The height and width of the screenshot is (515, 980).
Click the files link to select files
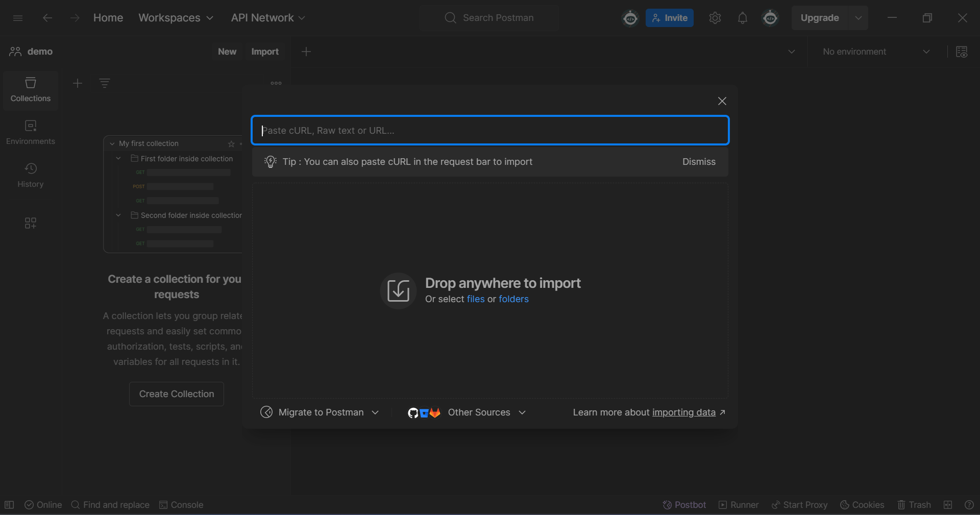(475, 299)
